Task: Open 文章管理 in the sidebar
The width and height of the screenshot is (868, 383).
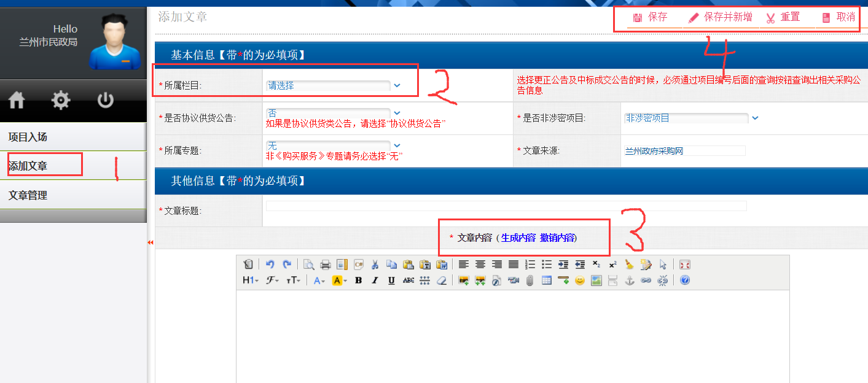Action: [73, 195]
